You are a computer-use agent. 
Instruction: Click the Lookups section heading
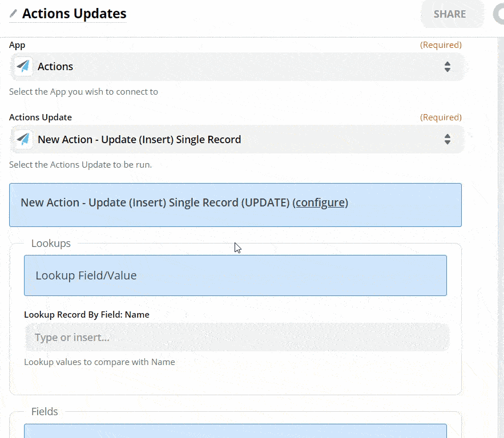point(51,244)
